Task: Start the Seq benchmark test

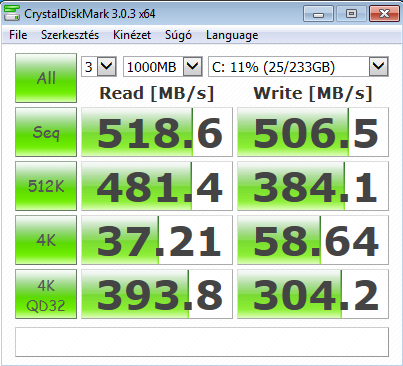Action: pos(46,132)
